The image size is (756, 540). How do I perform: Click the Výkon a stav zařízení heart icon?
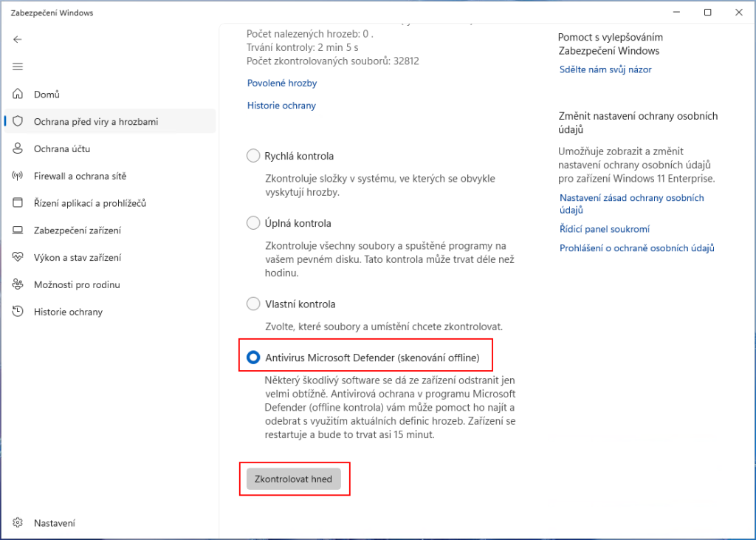coord(18,257)
